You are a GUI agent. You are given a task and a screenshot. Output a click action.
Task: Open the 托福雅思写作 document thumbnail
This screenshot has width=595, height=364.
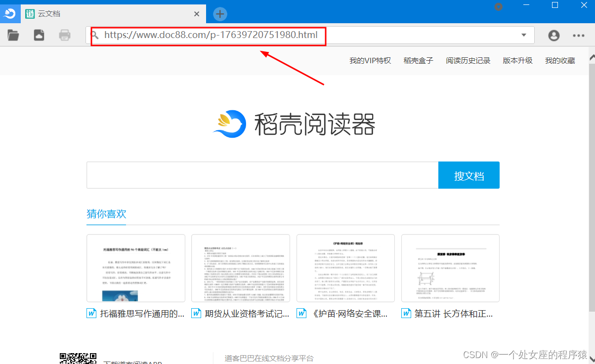coord(136,268)
